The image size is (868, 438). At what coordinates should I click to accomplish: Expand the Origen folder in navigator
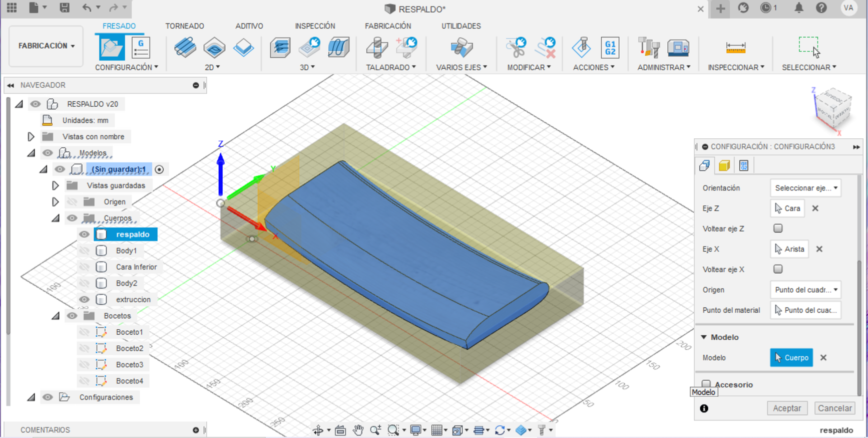point(56,202)
